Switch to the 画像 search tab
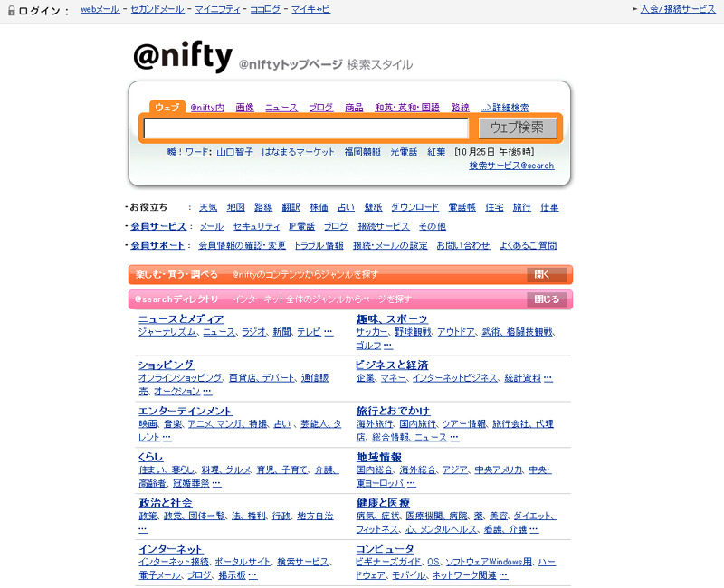The width and height of the screenshot is (724, 588). 244,108
